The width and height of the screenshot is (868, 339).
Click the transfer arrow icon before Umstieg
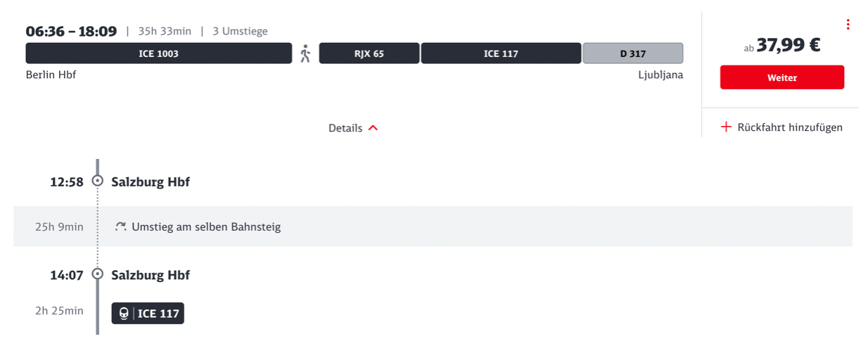(120, 226)
